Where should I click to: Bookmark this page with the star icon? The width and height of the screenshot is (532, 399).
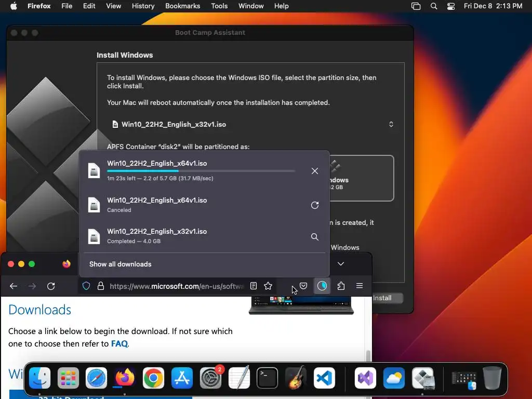point(268,286)
